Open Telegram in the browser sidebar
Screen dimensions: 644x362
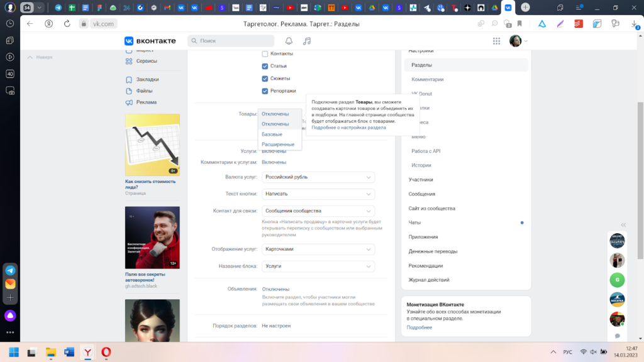pos(11,270)
